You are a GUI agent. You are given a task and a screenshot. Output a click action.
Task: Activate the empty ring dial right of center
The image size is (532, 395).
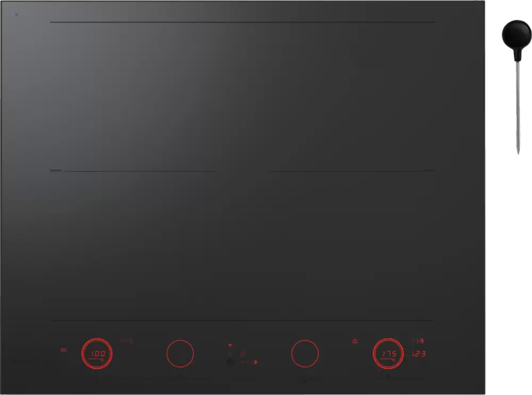(305, 353)
